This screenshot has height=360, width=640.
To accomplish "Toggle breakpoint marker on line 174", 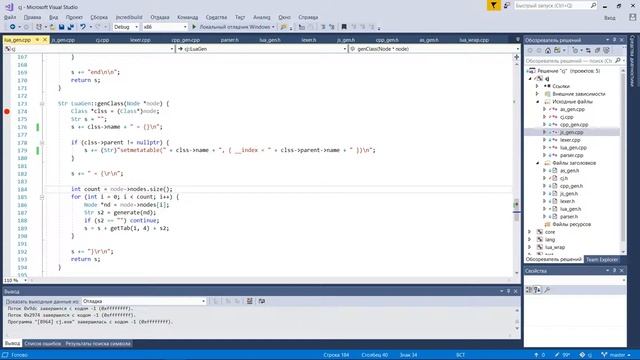I will [7, 111].
